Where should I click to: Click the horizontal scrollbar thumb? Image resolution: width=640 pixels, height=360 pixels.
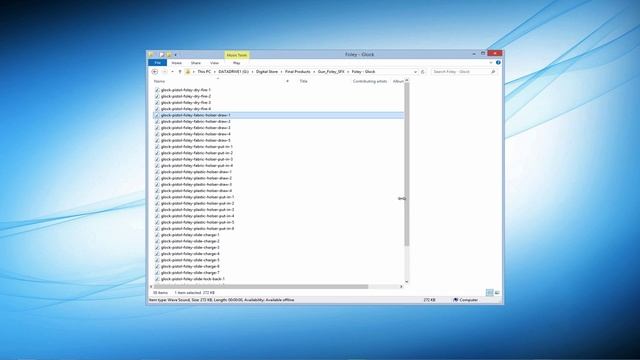click(261, 287)
